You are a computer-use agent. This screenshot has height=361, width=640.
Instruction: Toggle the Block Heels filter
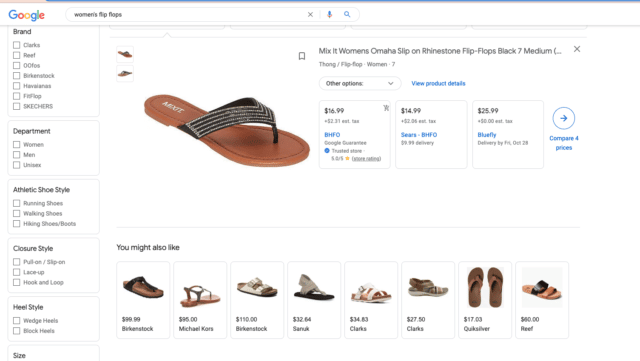[x=16, y=331]
